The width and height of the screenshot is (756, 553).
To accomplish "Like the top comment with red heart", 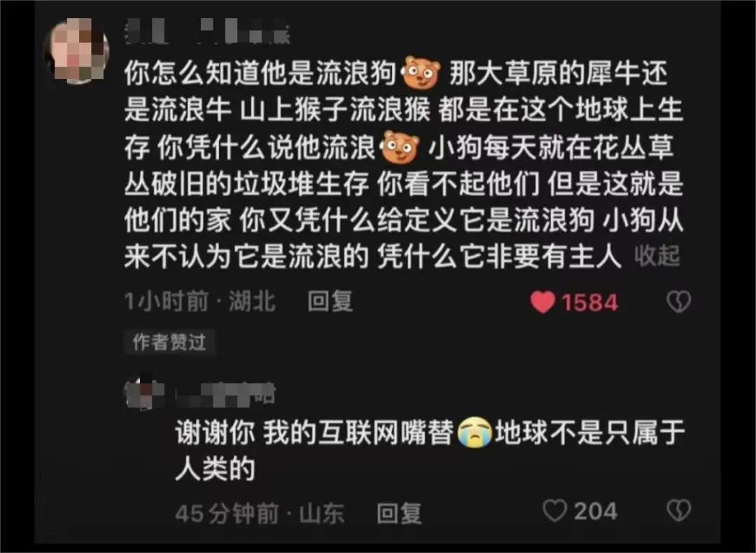I will pos(542,302).
